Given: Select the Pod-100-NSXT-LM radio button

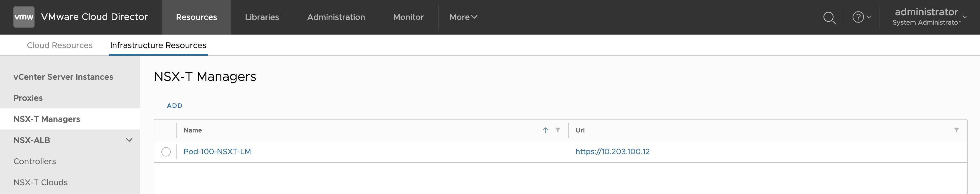Looking at the screenshot, I should point(166,152).
